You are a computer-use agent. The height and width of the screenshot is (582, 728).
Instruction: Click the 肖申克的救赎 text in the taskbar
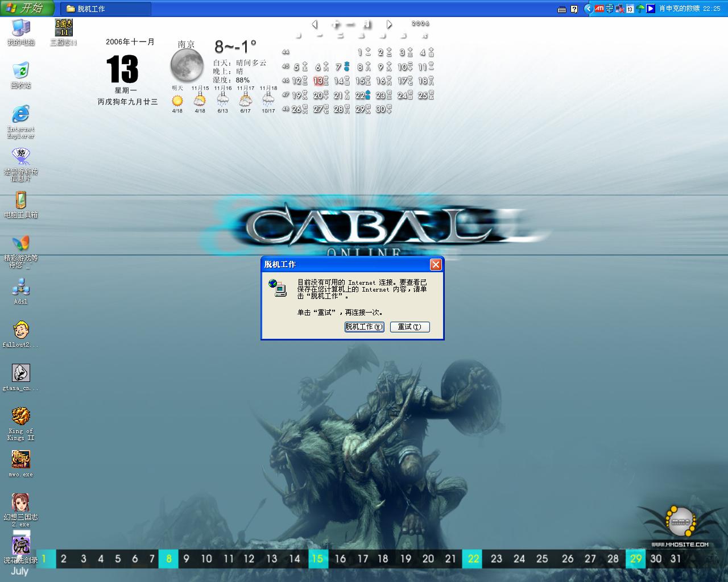point(679,9)
